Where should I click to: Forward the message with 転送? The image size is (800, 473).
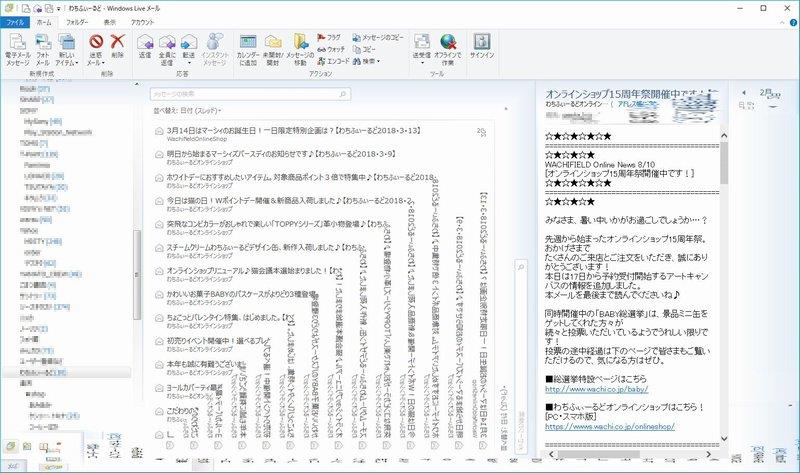(189, 45)
